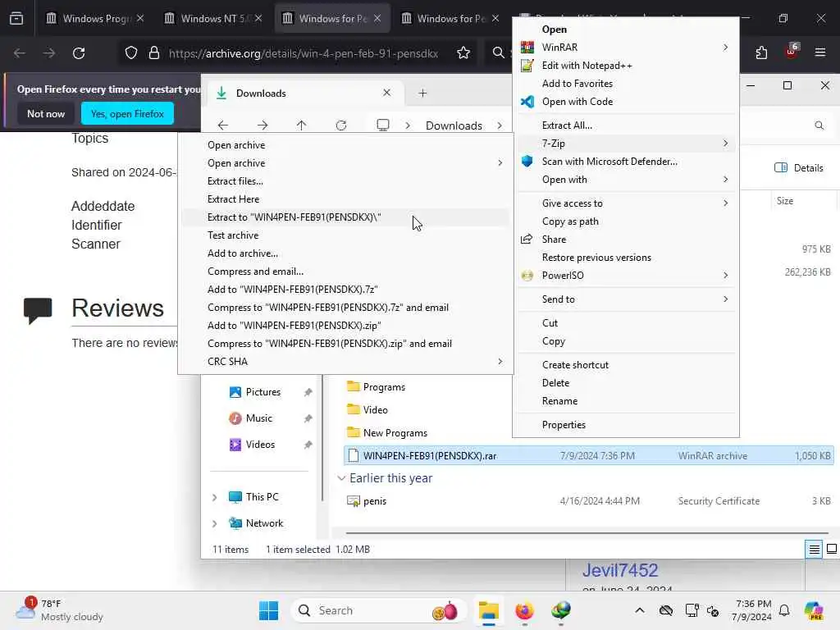Choose Extract to "WIN4PEN-FEB91(PENSDKX)\"

tap(345, 217)
